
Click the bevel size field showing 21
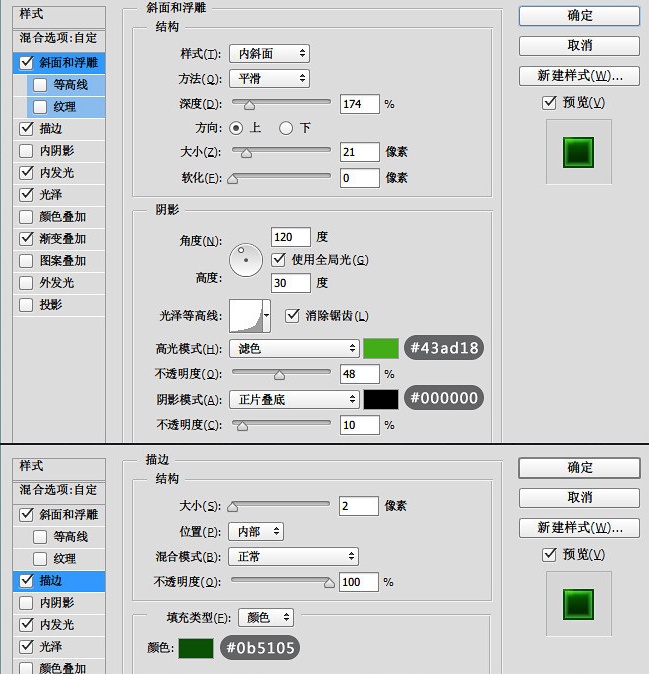click(x=360, y=152)
